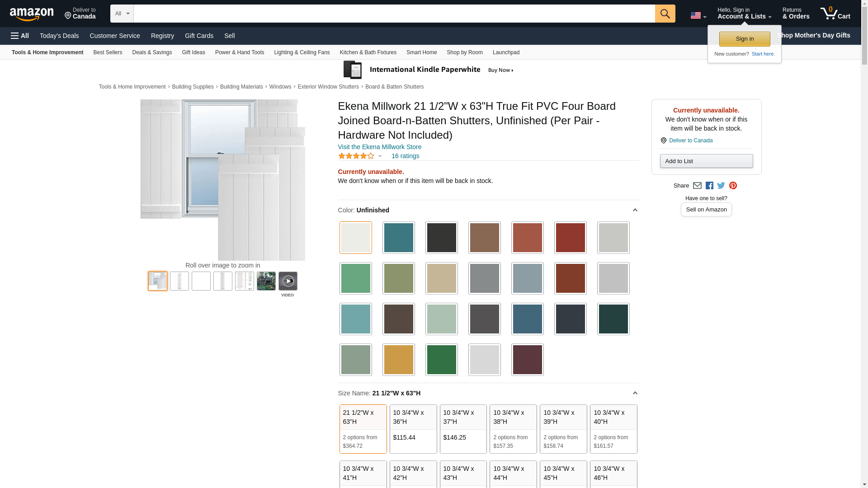Click the Amazon logo
This screenshot has height=488, width=868.
pyautogui.click(x=32, y=14)
